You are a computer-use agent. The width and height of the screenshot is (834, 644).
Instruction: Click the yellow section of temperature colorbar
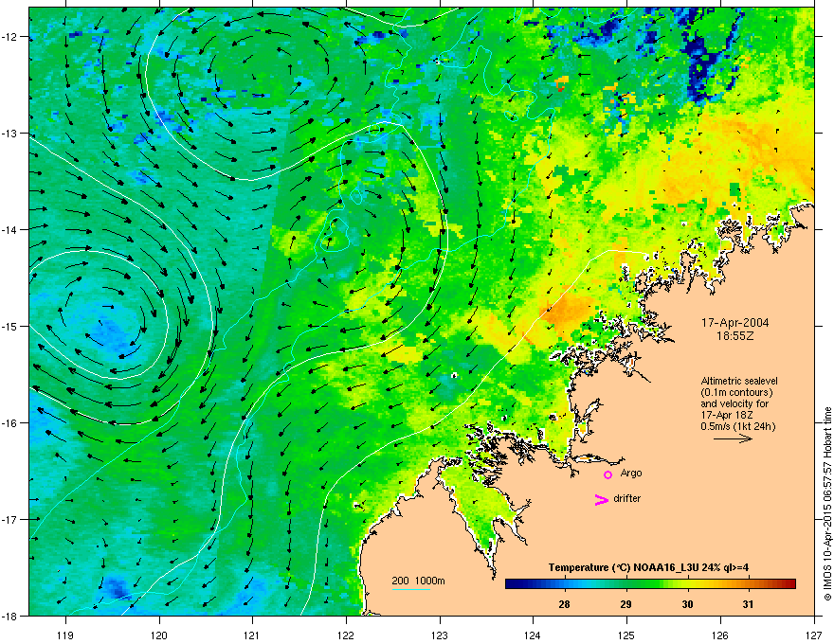pyautogui.click(x=694, y=584)
